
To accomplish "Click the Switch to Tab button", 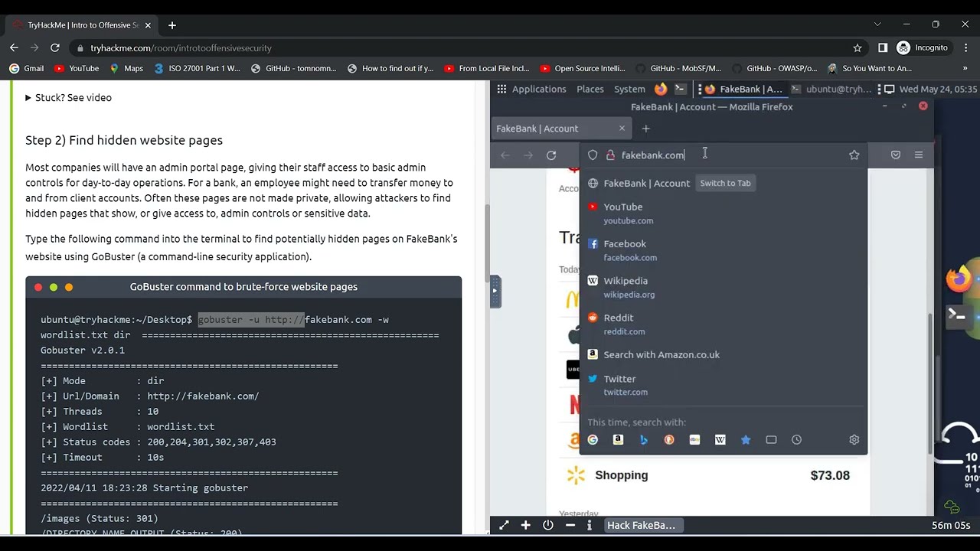I will pos(725,183).
